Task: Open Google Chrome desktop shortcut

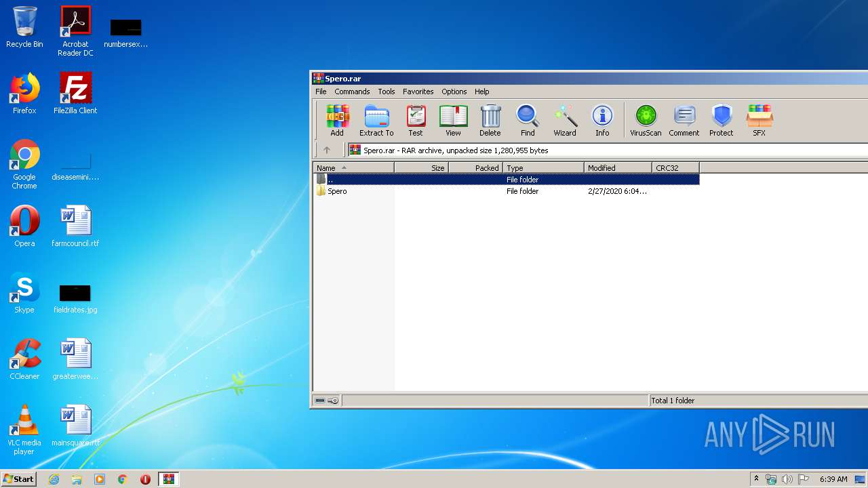Action: click(x=24, y=164)
